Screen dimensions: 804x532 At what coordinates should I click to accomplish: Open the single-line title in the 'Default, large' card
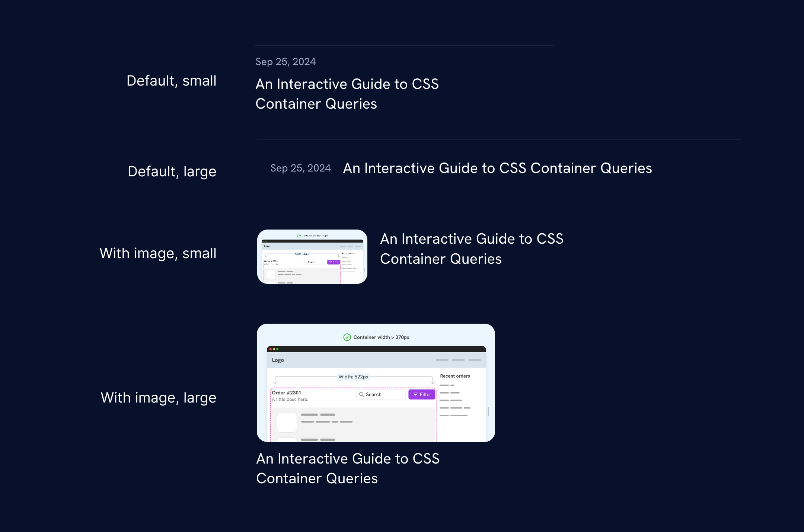pos(497,168)
